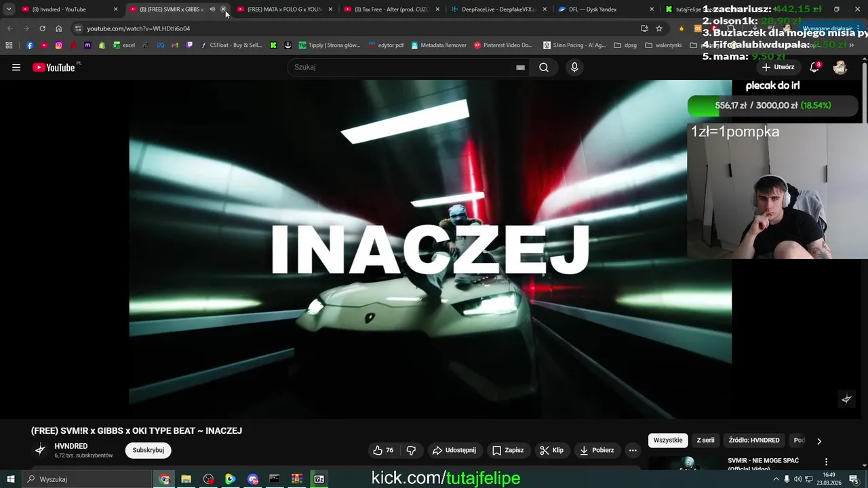Viewport: 868px width, 488px height.
Task: Close the SVM!R x GIBBS browser tab
Action: [x=223, y=9]
